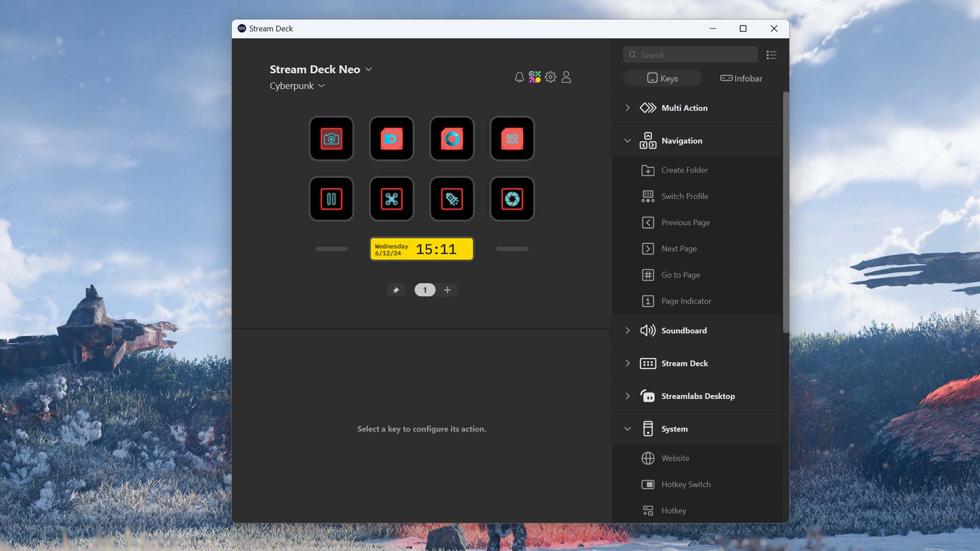
Task: Open Stream Deck Neo device dropdown
Action: click(x=321, y=69)
